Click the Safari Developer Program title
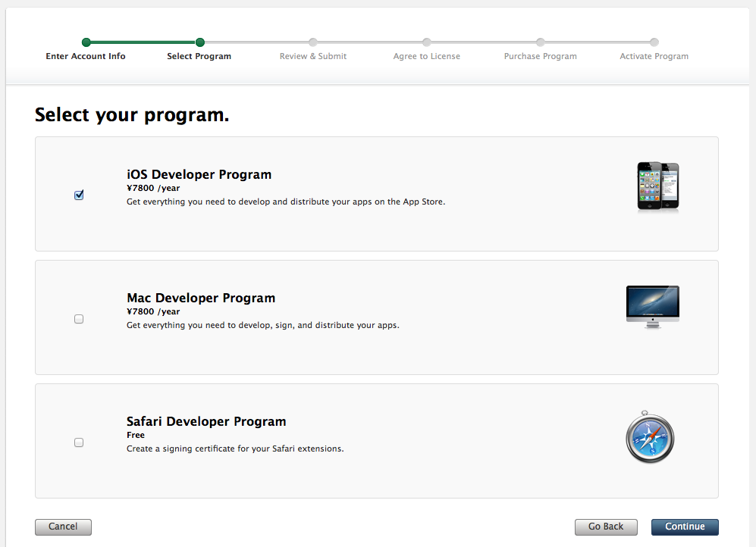756x547 pixels. (x=206, y=421)
